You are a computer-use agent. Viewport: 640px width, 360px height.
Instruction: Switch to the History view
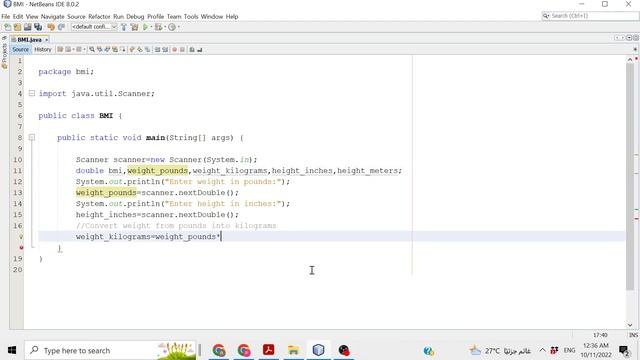(x=43, y=49)
